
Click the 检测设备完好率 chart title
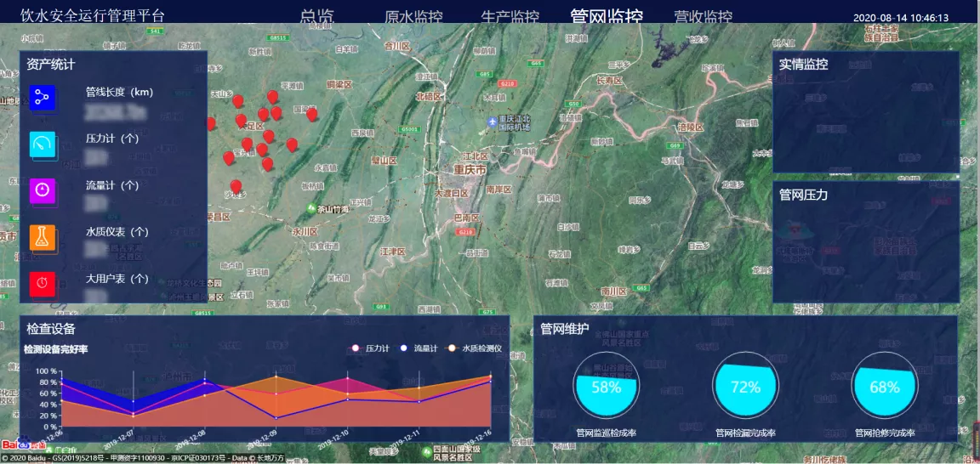pyautogui.click(x=55, y=349)
